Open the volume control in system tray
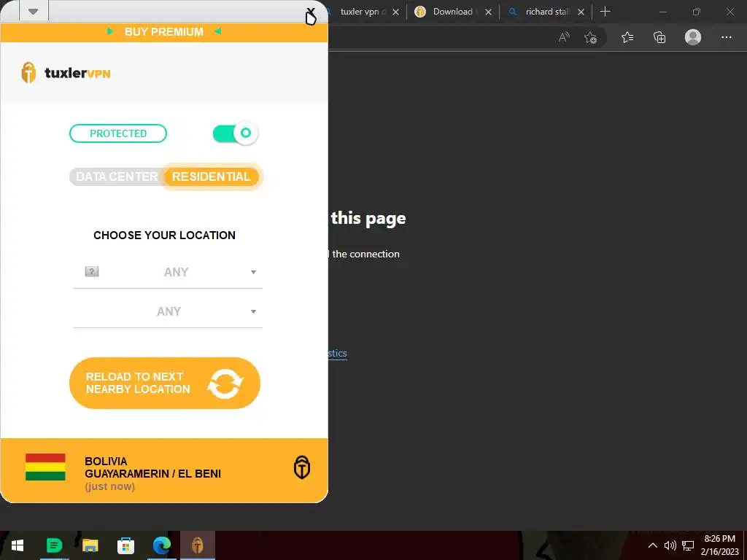 [x=670, y=545]
